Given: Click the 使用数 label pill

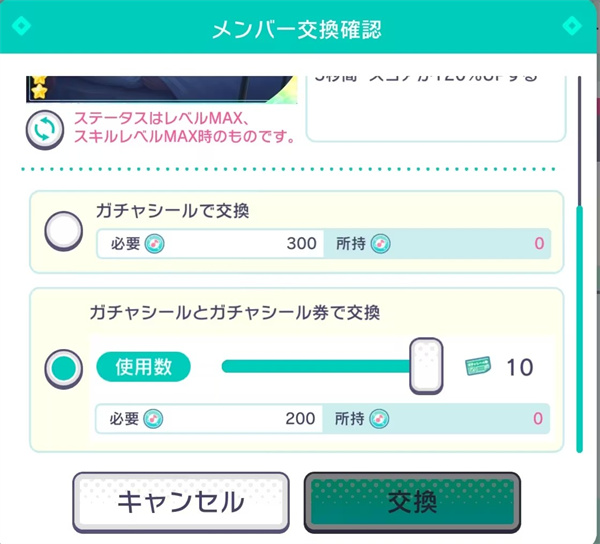Looking at the screenshot, I should (143, 367).
